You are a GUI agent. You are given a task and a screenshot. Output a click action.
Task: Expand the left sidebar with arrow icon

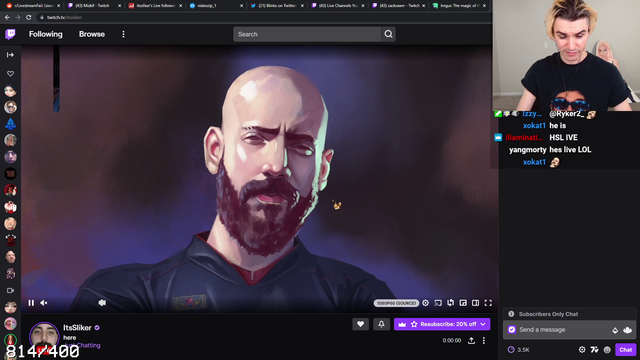point(10,55)
